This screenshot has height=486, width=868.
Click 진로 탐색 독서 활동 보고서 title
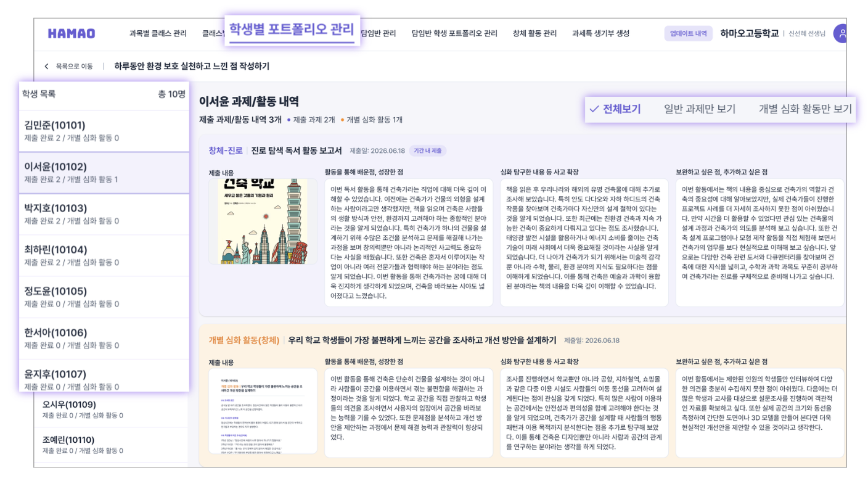pyautogui.click(x=297, y=150)
